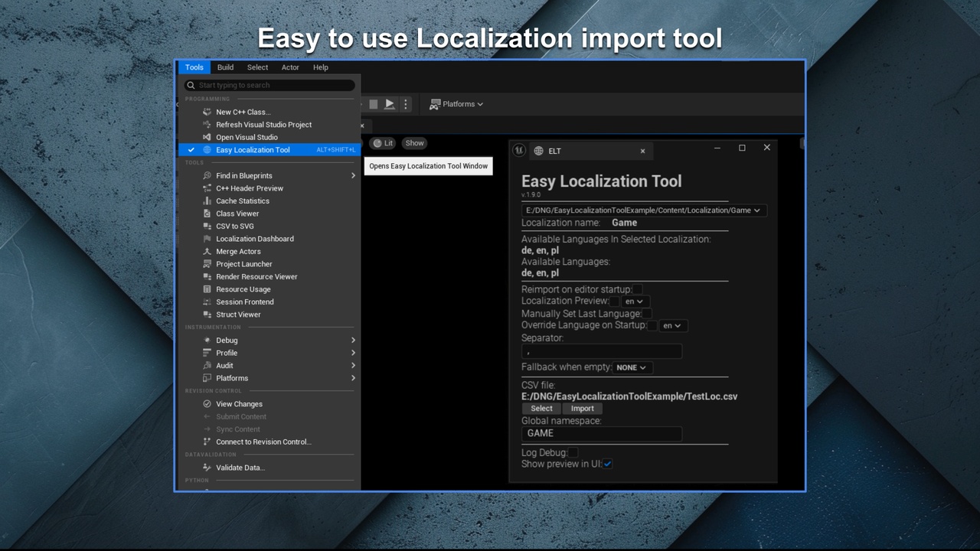This screenshot has width=980, height=551.
Task: Click the Show viewport button
Action: (x=414, y=143)
